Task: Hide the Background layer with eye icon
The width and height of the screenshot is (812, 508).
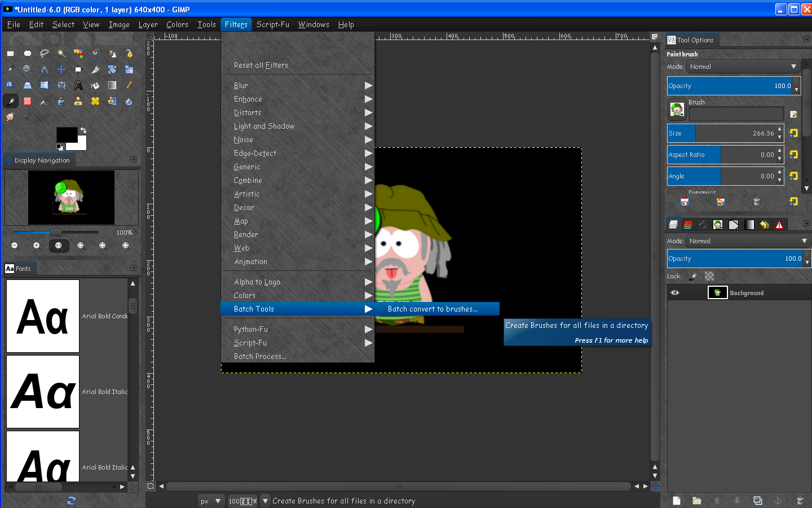Action: pos(675,292)
